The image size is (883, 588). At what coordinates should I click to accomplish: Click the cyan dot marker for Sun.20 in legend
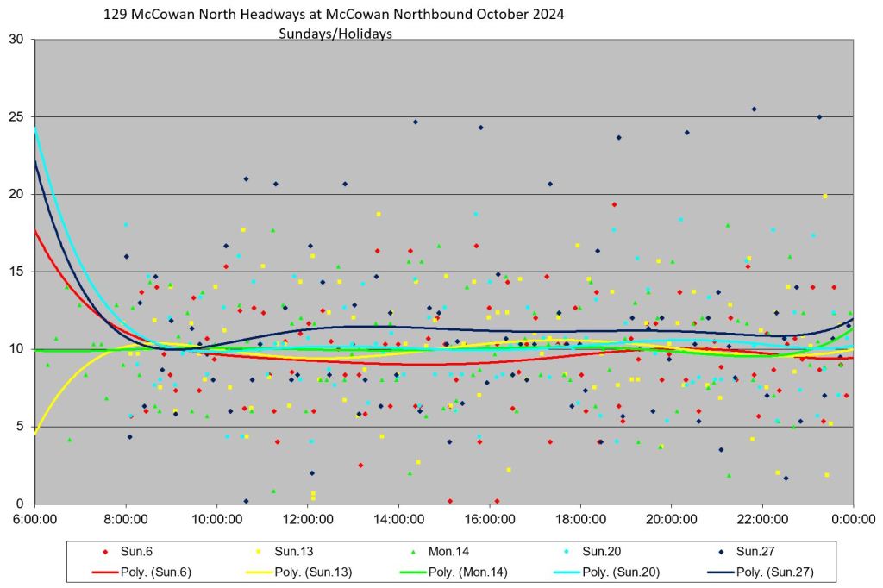[566, 552]
